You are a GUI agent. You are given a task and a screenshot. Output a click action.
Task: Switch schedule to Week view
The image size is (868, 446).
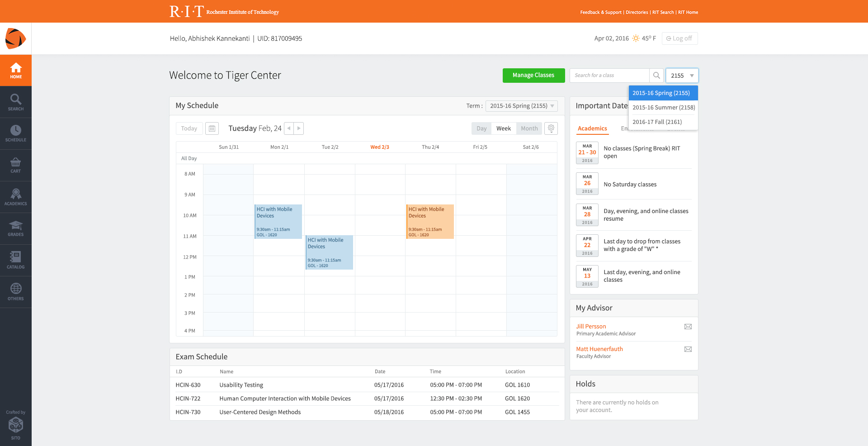point(504,128)
